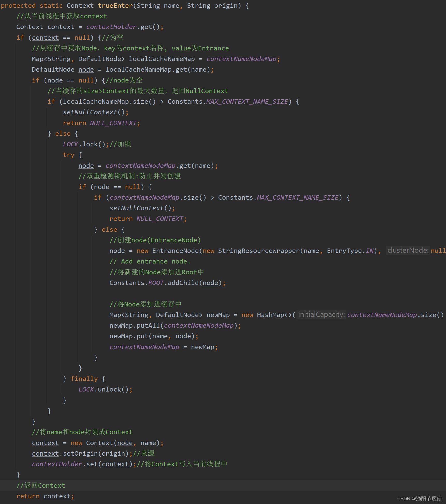Click the trueEnter method name
Viewport: 446px width, 504px height.
115,6
